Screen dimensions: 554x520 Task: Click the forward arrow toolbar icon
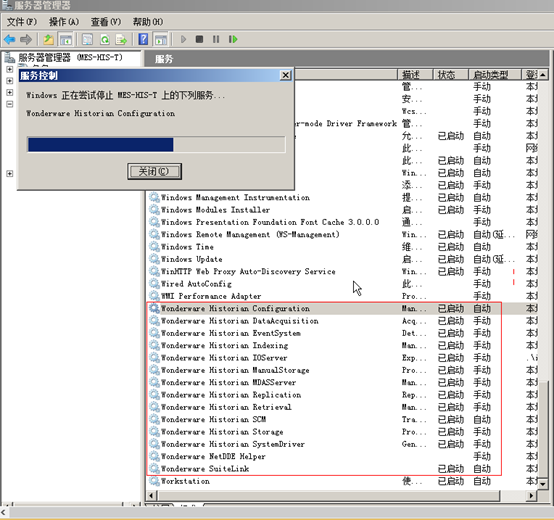pos(26,39)
